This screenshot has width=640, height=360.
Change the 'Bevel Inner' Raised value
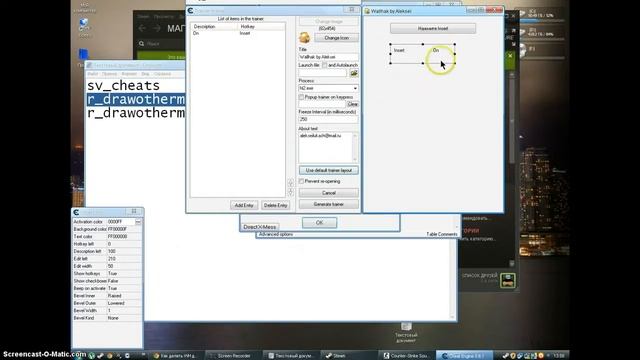[124, 296]
